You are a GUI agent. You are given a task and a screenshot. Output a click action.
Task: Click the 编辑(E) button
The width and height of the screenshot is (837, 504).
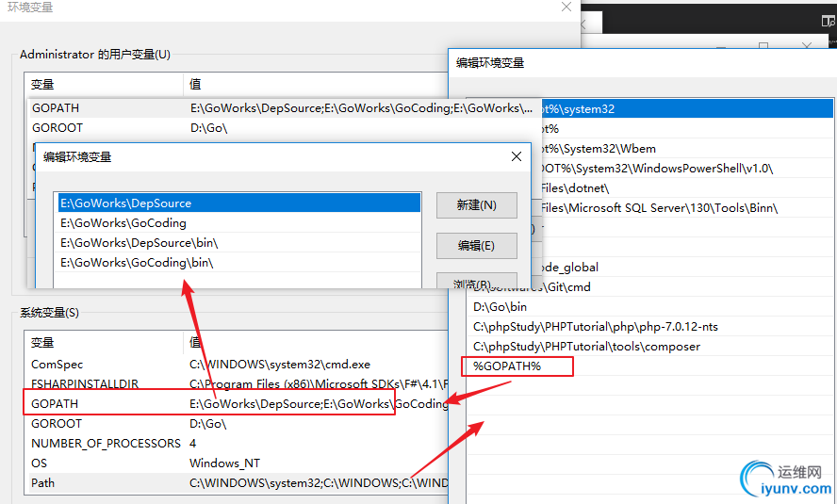click(477, 246)
